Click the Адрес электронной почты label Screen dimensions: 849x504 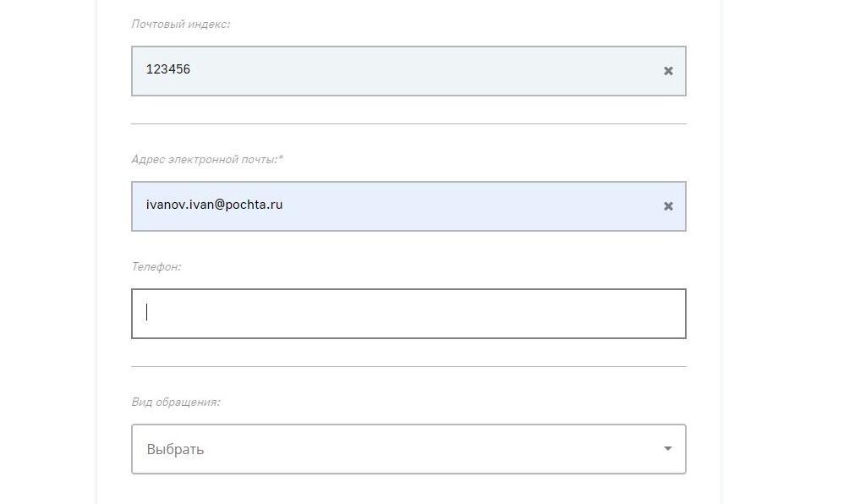207,159
